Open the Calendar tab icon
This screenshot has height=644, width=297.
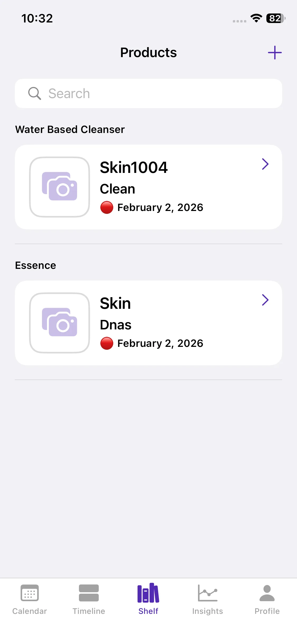click(30, 593)
